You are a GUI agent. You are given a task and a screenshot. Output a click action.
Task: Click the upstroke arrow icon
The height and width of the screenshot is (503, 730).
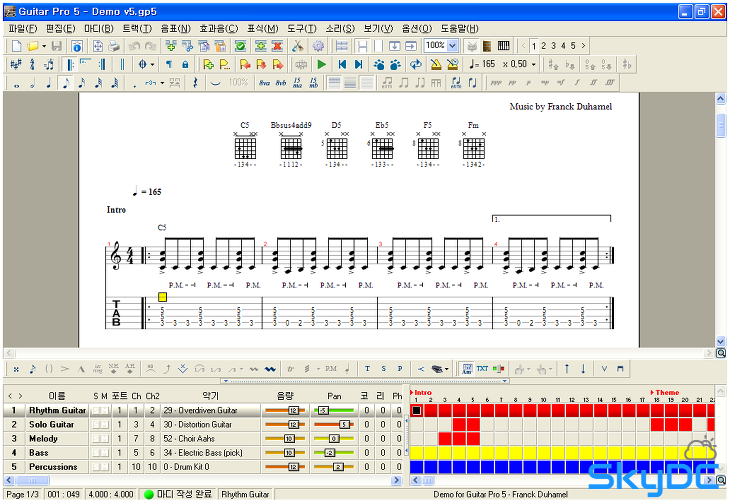(x=567, y=369)
